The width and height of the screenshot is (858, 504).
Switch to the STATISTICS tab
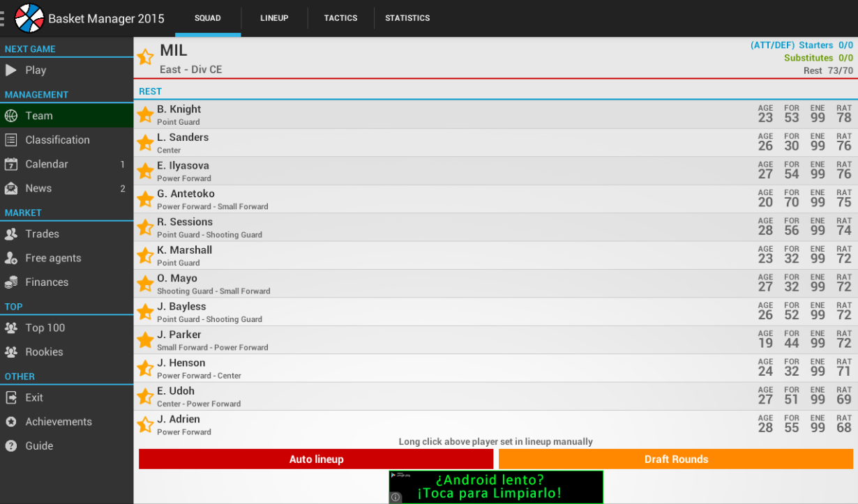(407, 18)
